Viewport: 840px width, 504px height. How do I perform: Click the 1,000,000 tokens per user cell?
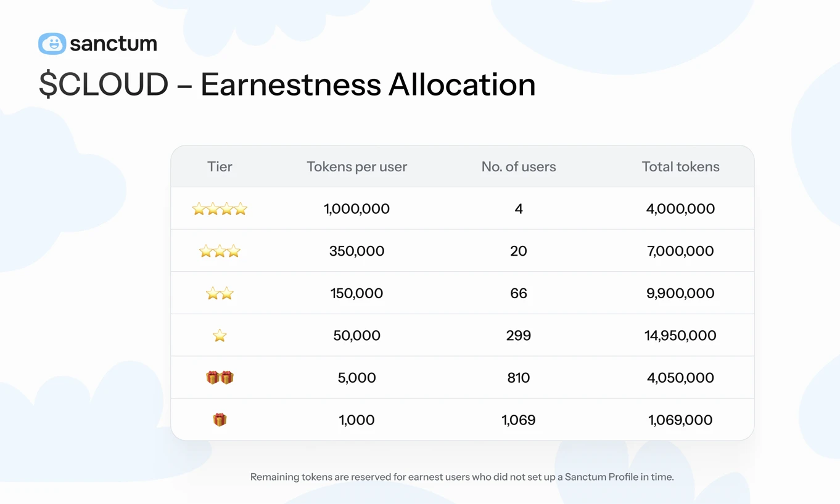tap(356, 209)
